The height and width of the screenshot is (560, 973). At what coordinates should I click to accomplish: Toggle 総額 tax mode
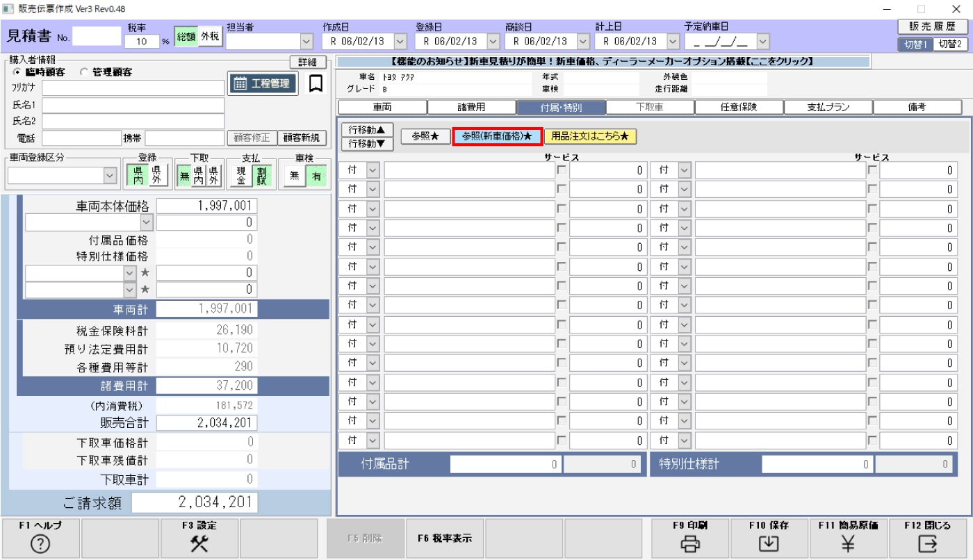186,38
